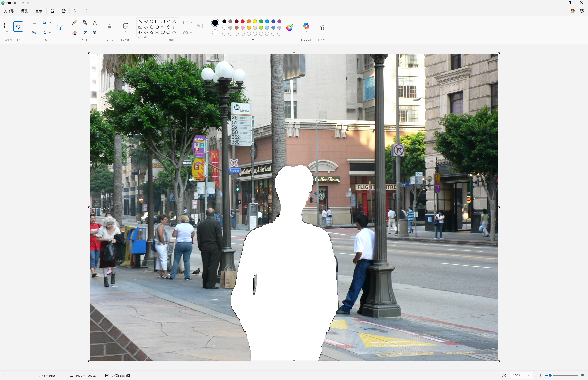Open the 表示 menu
588x380 pixels.
tap(39, 11)
